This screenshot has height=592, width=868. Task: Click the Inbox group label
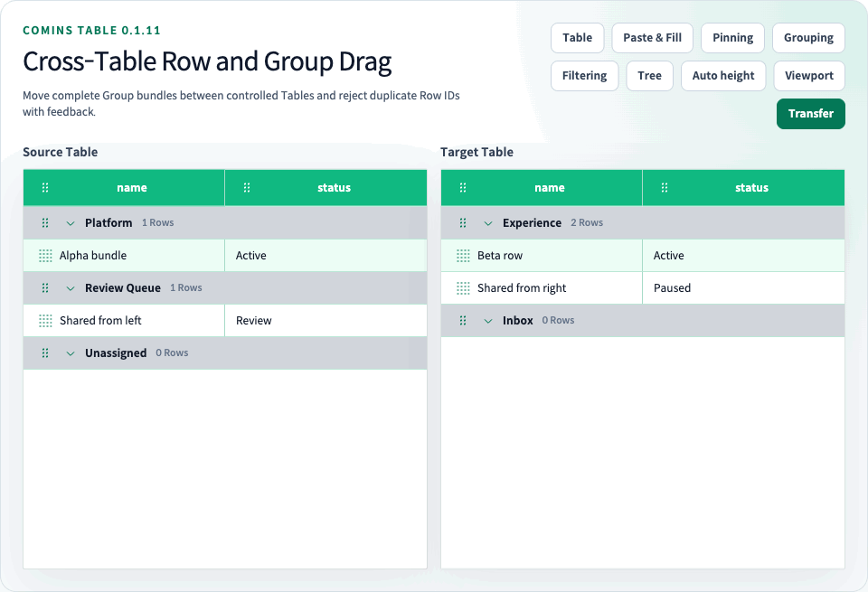pos(517,320)
